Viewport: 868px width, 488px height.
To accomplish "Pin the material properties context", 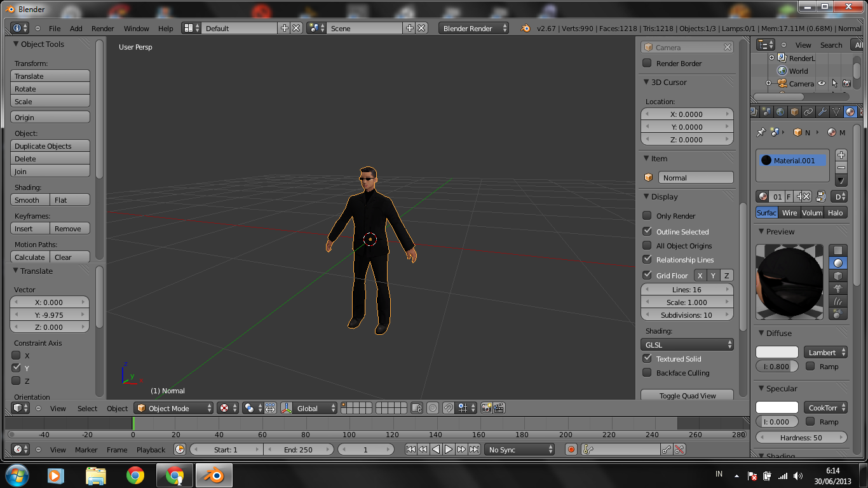I will click(761, 132).
